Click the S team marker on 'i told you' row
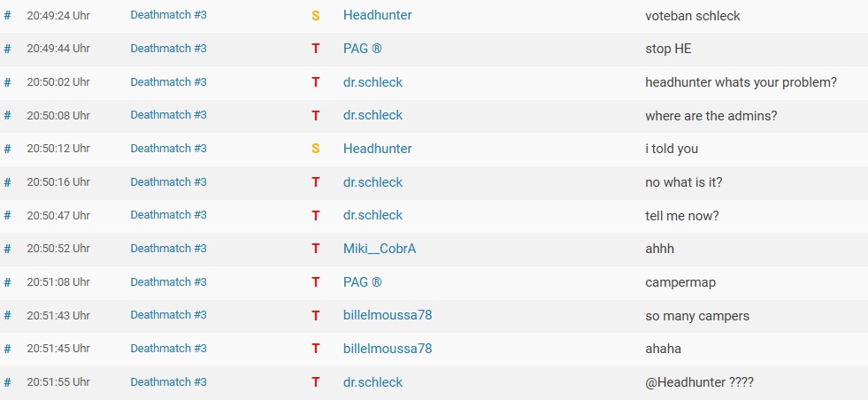 click(316, 149)
